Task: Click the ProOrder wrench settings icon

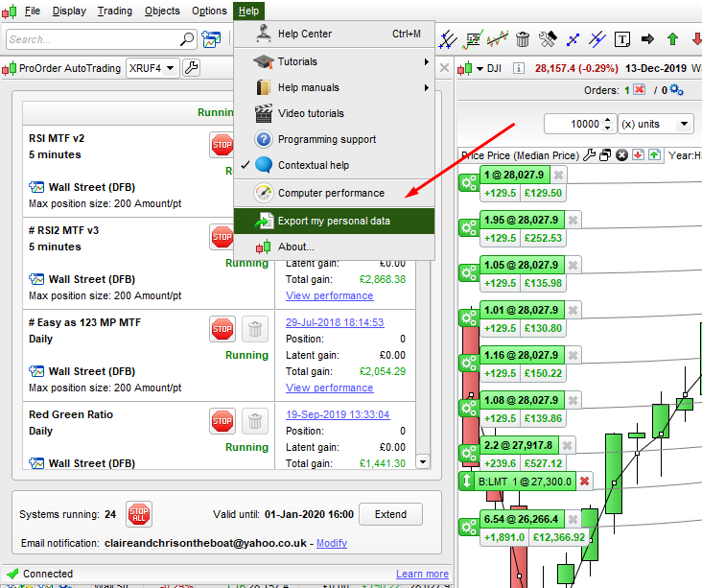Action: [x=192, y=68]
